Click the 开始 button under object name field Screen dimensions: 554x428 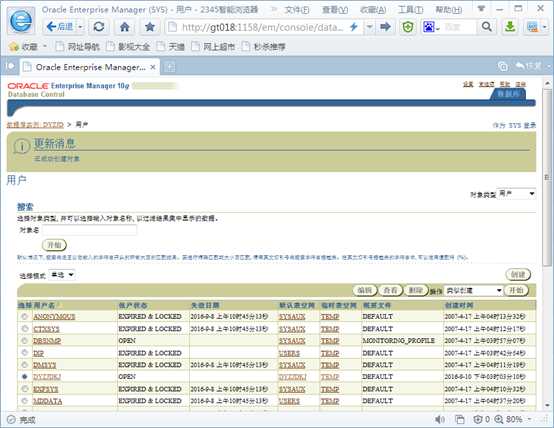[54, 245]
